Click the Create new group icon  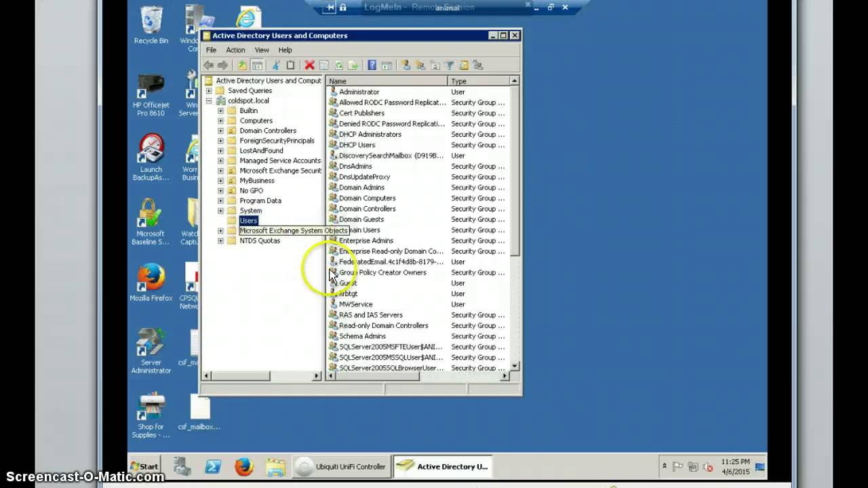click(420, 65)
